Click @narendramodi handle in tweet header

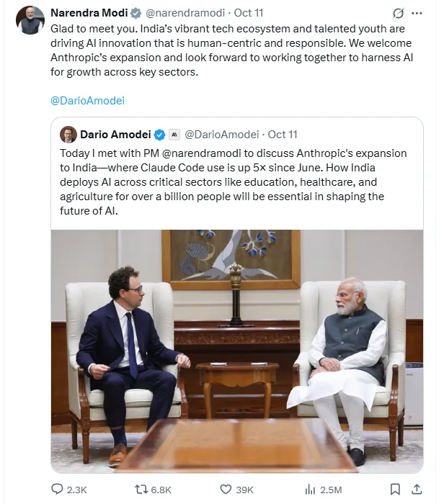tap(184, 13)
